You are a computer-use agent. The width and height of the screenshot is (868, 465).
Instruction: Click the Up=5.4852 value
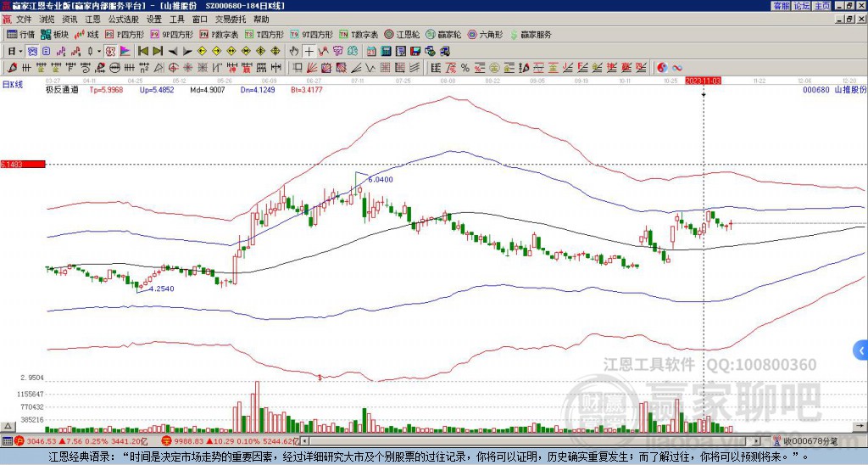pyautogui.click(x=157, y=89)
